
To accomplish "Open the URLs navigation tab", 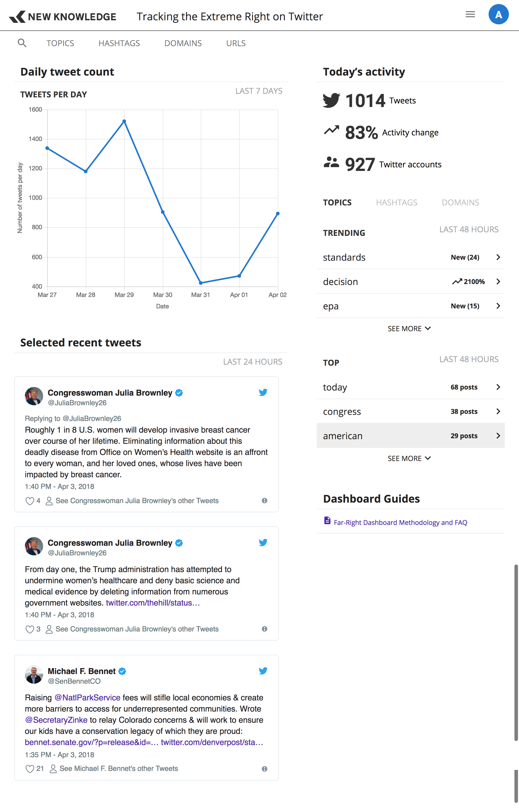I will point(236,43).
